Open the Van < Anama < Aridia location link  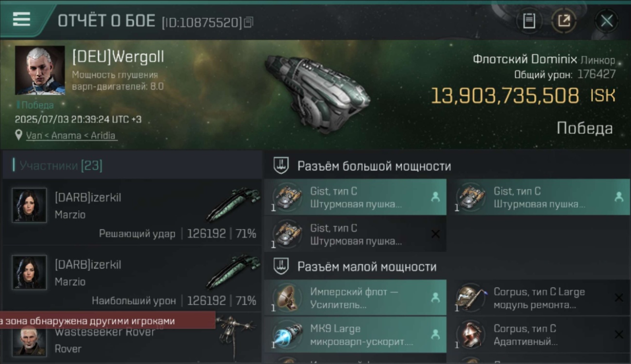pyautogui.click(x=71, y=135)
